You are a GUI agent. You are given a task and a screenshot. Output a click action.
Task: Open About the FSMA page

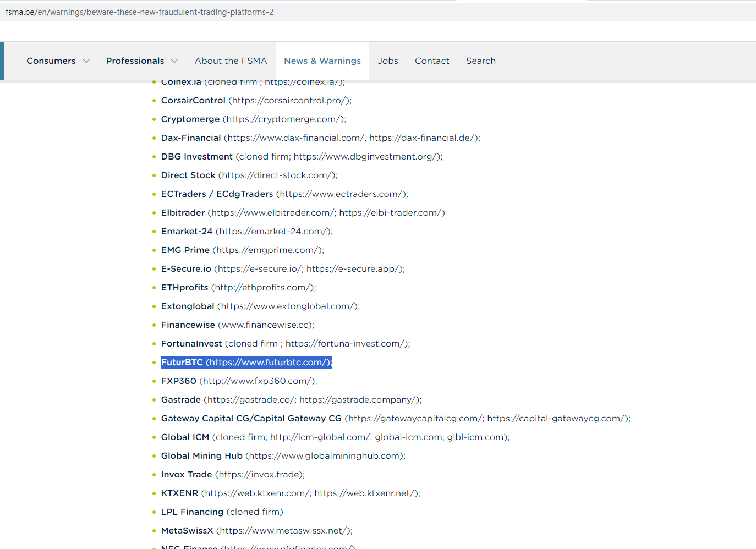231,61
